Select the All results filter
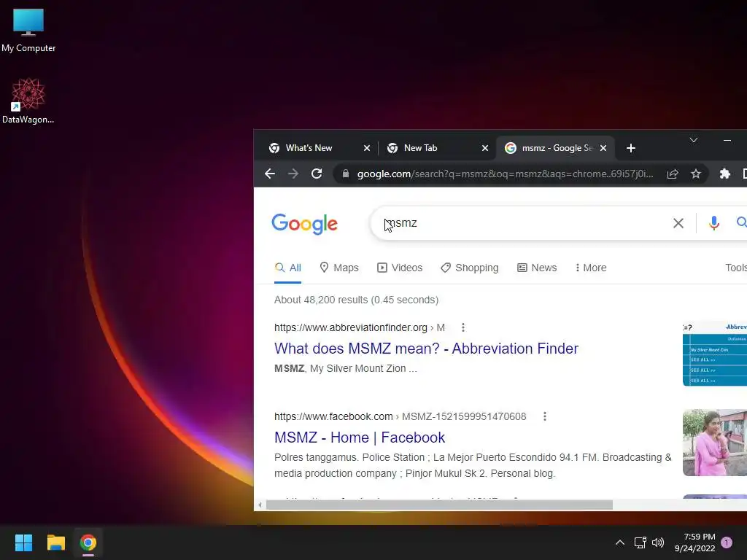Screen dimensions: 747x560 tap(287, 268)
